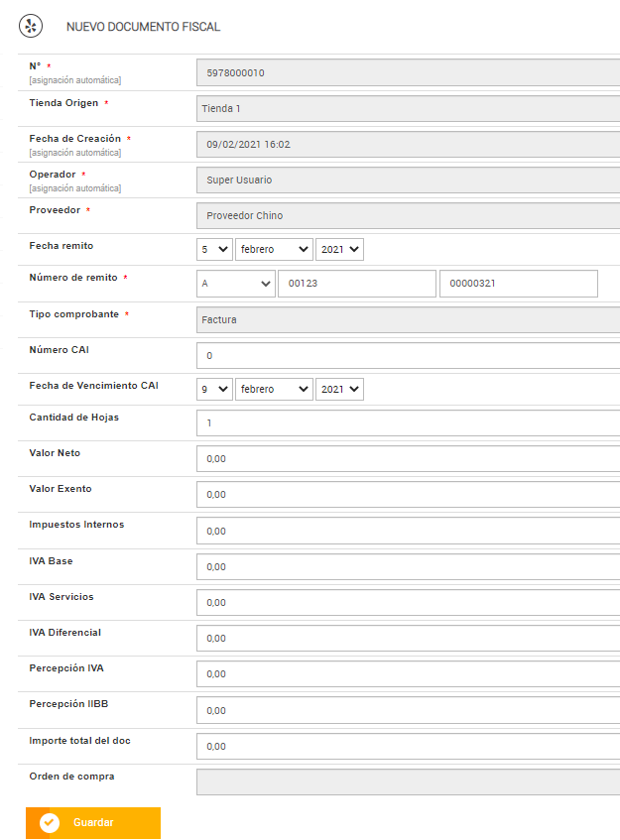This screenshot has width=620, height=840.
Task: Click the app logo icon in header
Action: pos(31,27)
